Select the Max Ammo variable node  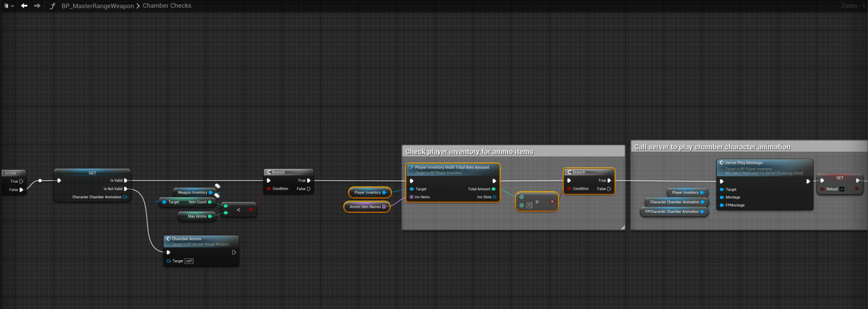coord(195,216)
